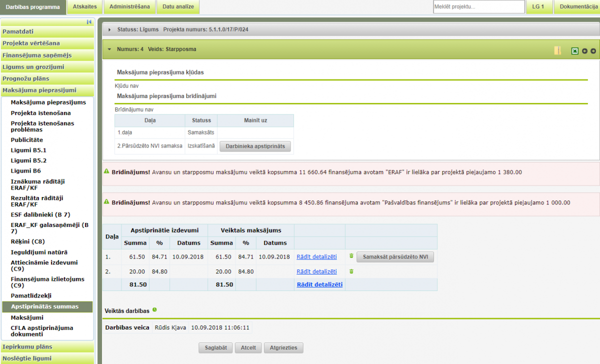
Task: Click Darbinieka apstiprināts status button
Action: click(255, 146)
